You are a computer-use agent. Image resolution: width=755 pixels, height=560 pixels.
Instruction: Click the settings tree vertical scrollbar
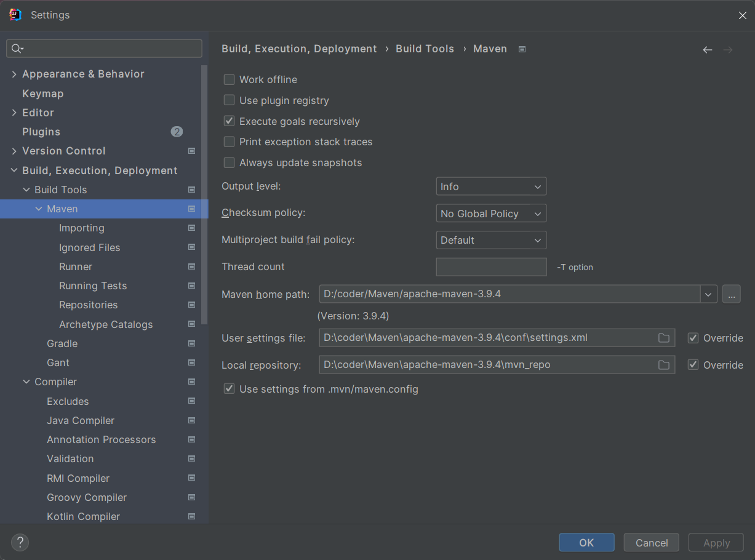click(x=205, y=194)
